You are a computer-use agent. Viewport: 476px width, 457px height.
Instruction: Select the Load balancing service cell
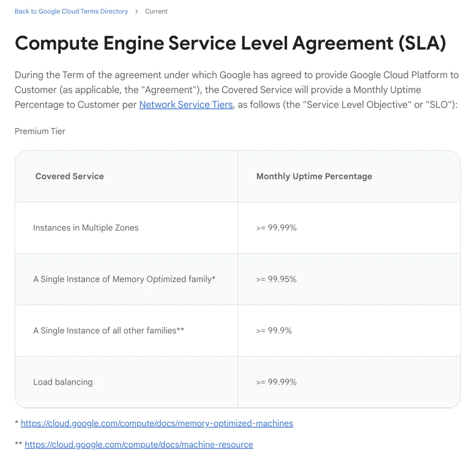tap(63, 382)
